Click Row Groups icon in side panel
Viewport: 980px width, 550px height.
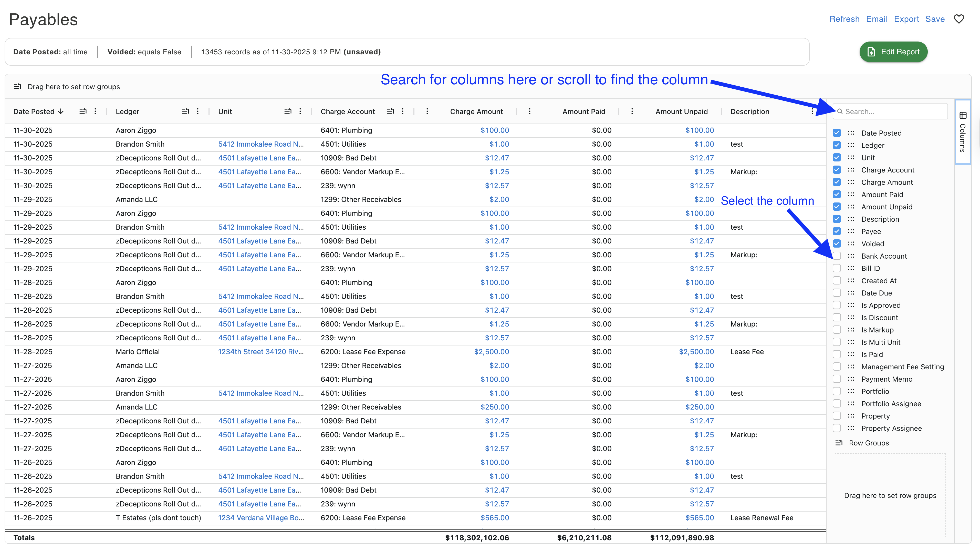click(838, 443)
